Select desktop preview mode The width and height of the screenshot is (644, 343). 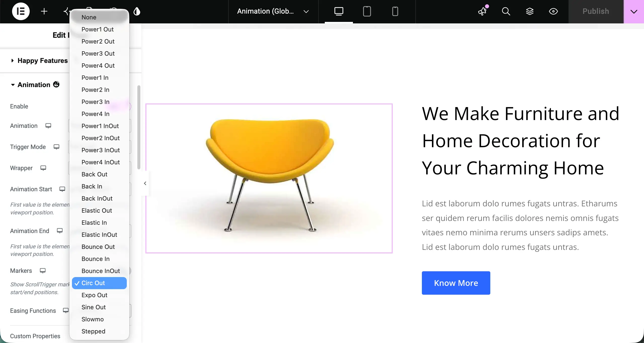click(339, 11)
